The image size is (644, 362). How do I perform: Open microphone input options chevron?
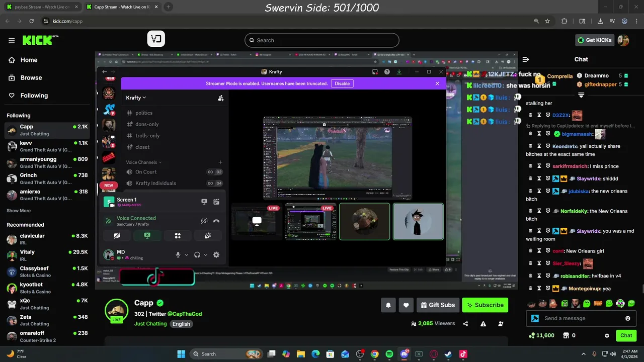(187, 255)
